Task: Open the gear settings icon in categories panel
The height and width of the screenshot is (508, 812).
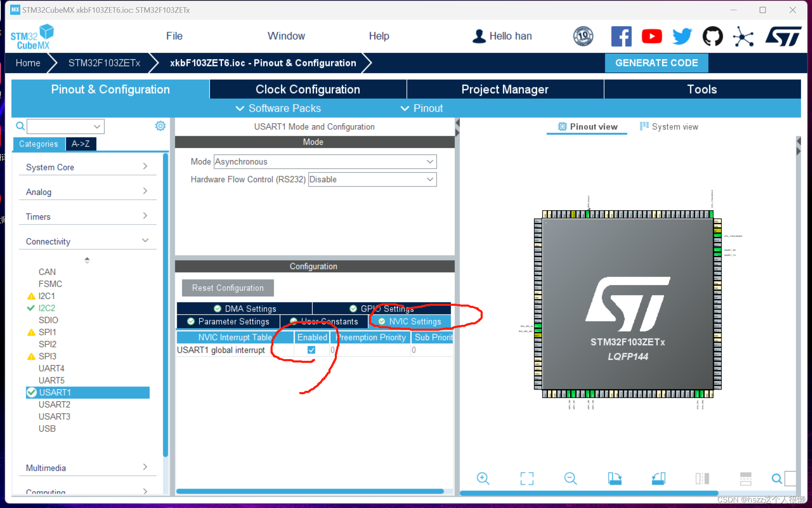Action: pos(160,126)
